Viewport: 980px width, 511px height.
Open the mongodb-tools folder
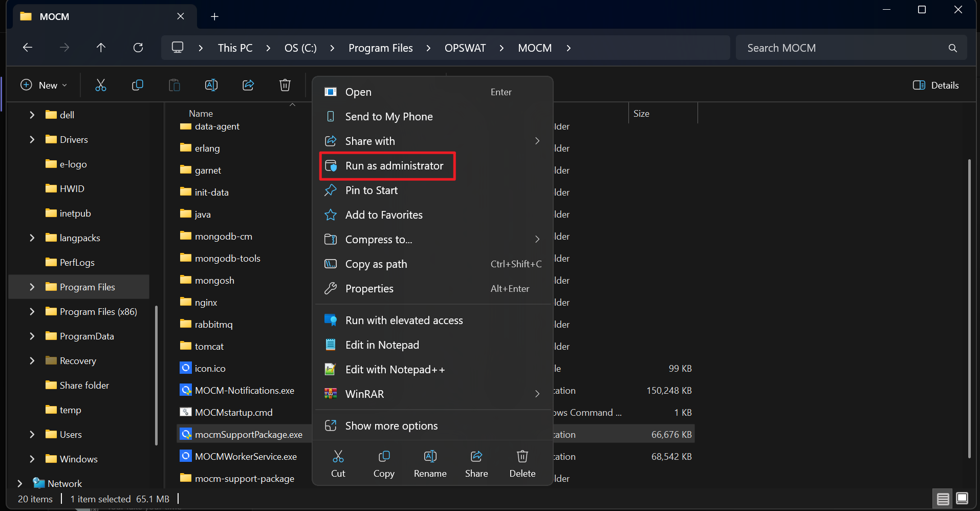[220, 258]
